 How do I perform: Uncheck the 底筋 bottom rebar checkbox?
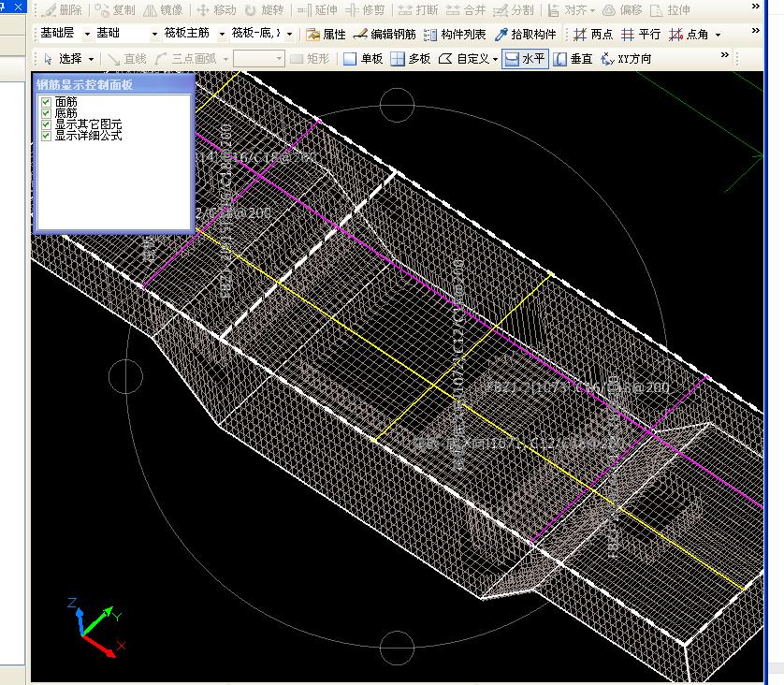(46, 113)
